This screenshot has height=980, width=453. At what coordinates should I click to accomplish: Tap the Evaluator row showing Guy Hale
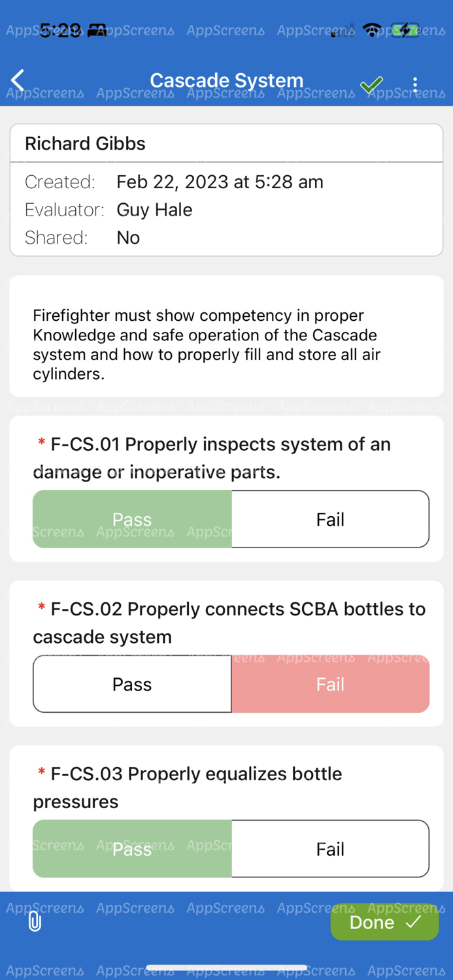[154, 210]
